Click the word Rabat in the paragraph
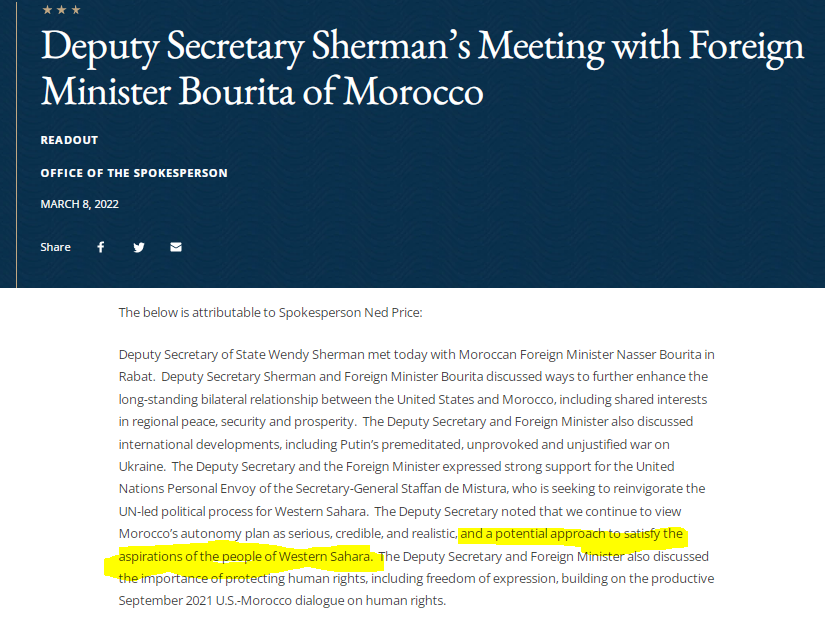The height and width of the screenshot is (624, 825). pyautogui.click(x=138, y=377)
